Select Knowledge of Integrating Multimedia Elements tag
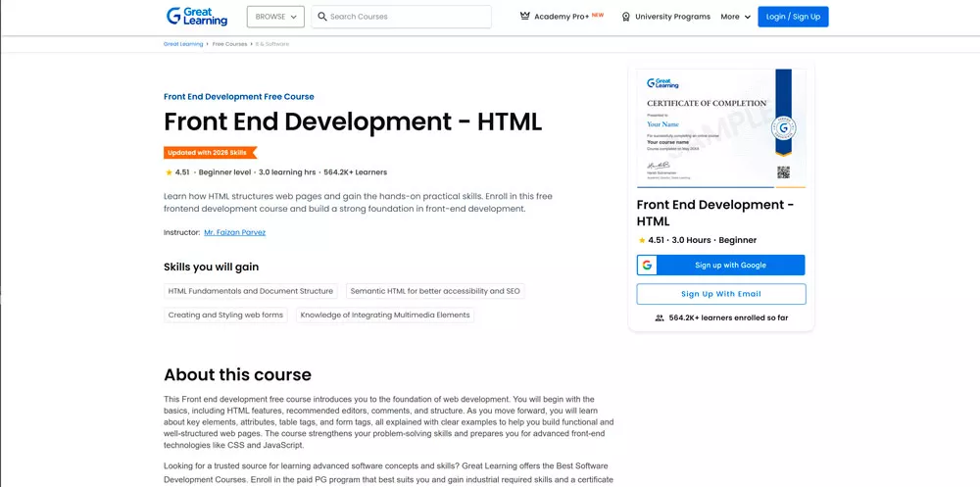Viewport: 980px width, 487px height. 385,316
